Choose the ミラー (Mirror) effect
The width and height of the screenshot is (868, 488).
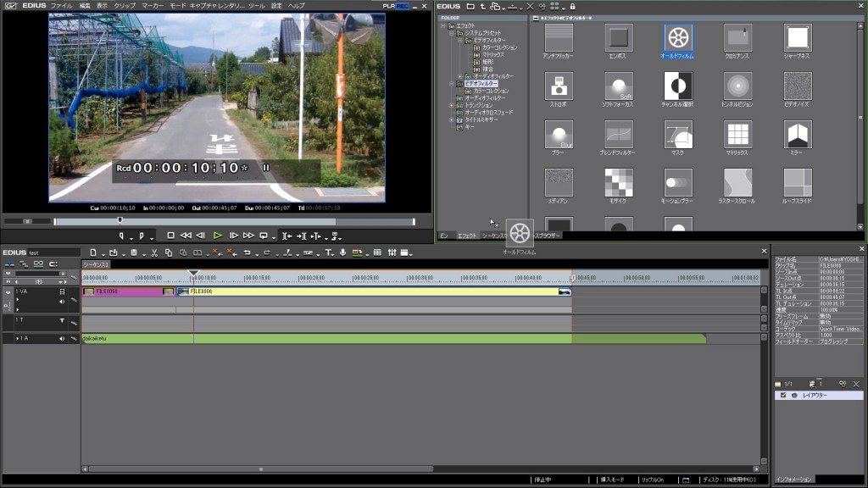coord(798,135)
